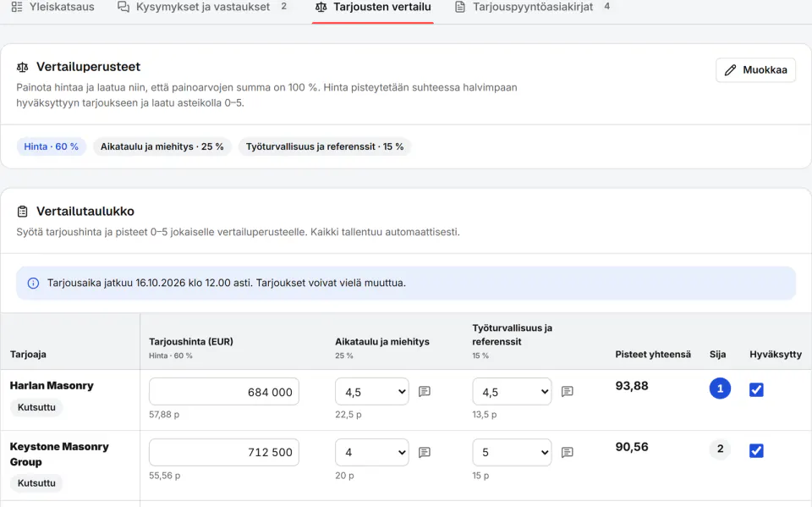The height and width of the screenshot is (507, 812).
Task: Click the Sija column header
Action: [x=718, y=355]
